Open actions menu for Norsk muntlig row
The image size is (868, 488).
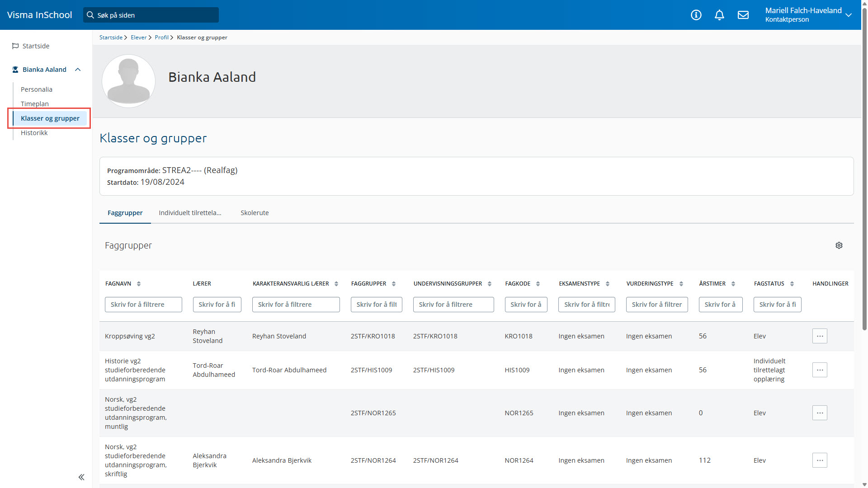click(820, 413)
